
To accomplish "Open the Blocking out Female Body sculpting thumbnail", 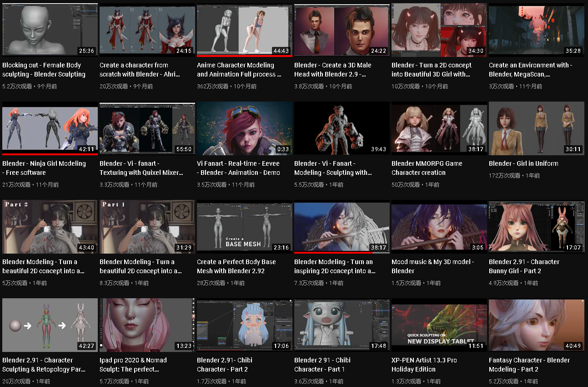I will pos(50,30).
